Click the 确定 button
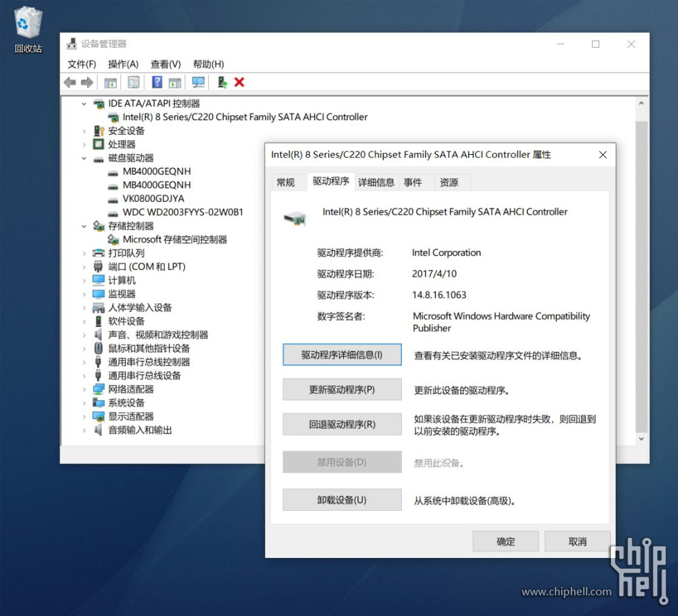Viewport: 678px width, 616px height. tap(506, 541)
